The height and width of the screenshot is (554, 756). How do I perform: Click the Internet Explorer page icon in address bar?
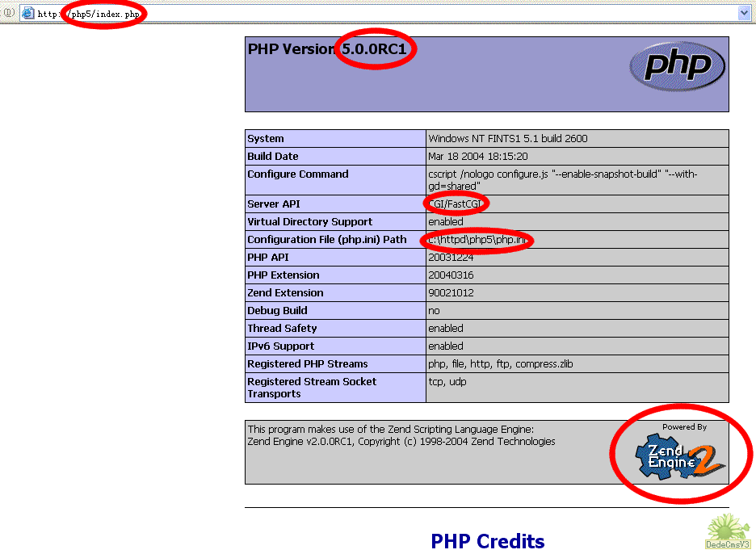[28, 13]
